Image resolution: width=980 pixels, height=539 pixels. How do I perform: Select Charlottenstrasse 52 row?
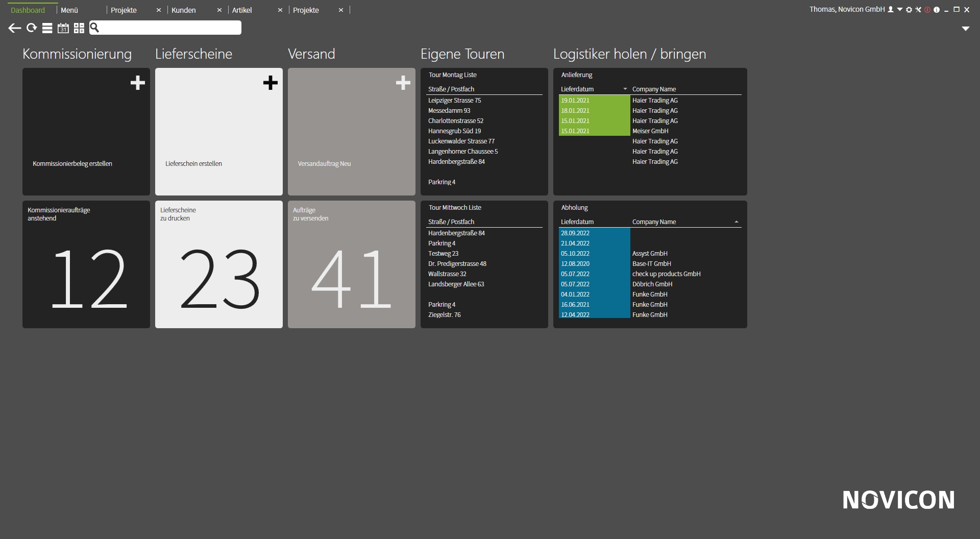tap(484, 120)
